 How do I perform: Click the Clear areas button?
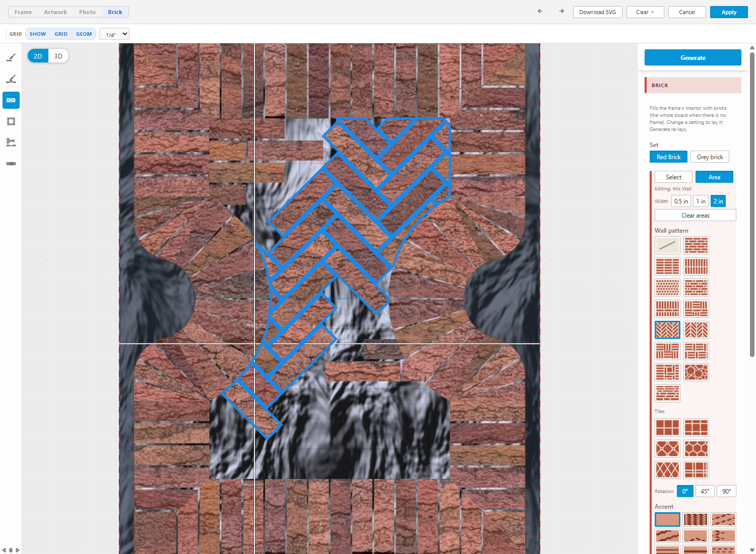coord(696,216)
